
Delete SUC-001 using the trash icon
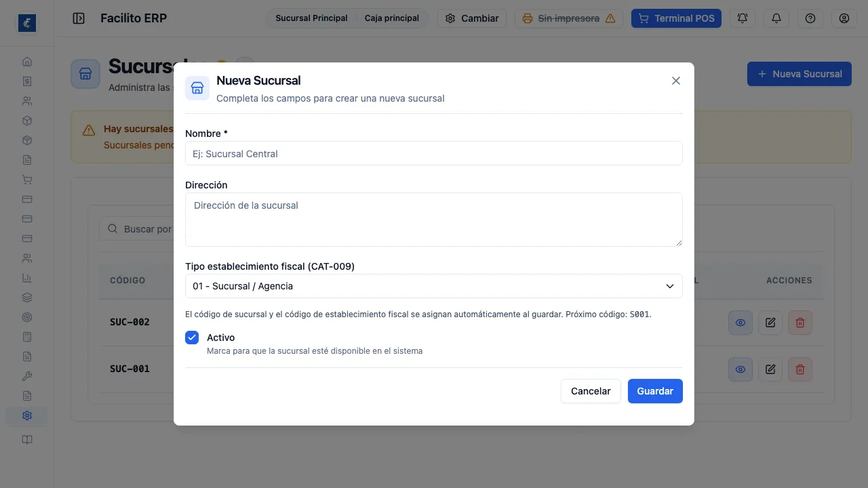tap(800, 369)
